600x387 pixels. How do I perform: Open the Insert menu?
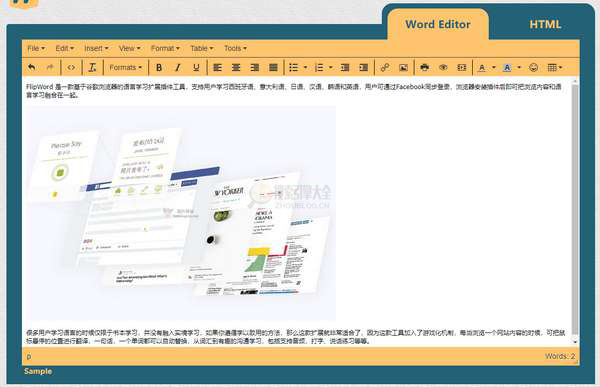pyautogui.click(x=96, y=48)
